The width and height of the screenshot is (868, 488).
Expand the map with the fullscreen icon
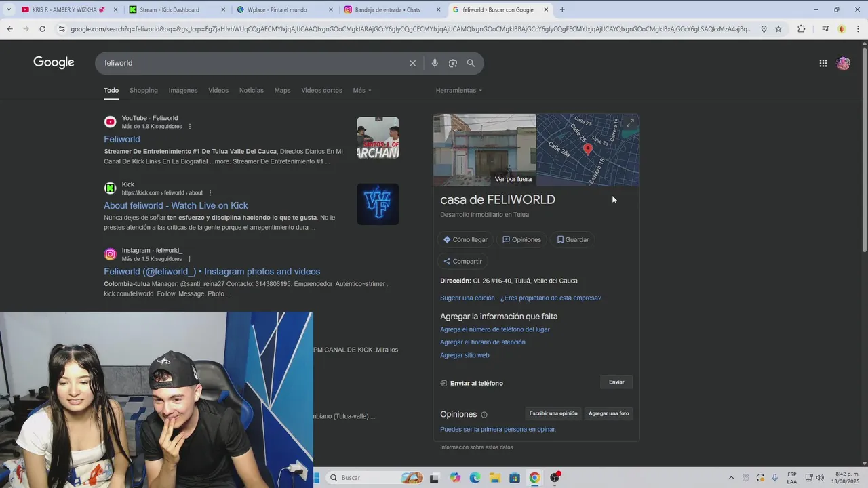point(630,123)
